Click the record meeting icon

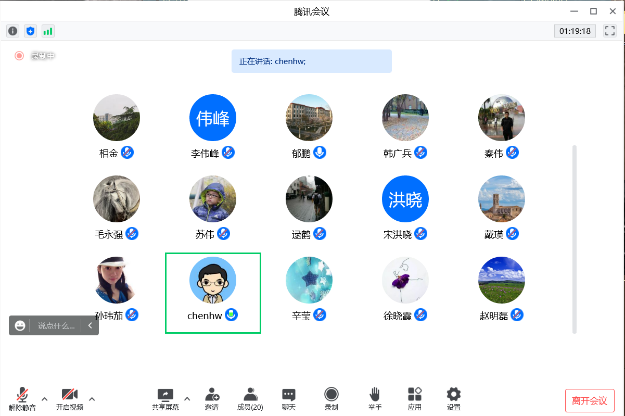point(331,396)
